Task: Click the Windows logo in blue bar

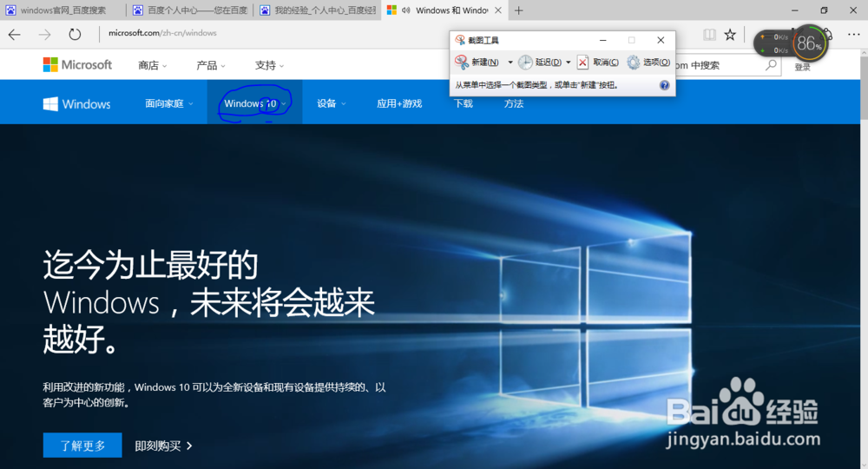Action: (x=77, y=103)
